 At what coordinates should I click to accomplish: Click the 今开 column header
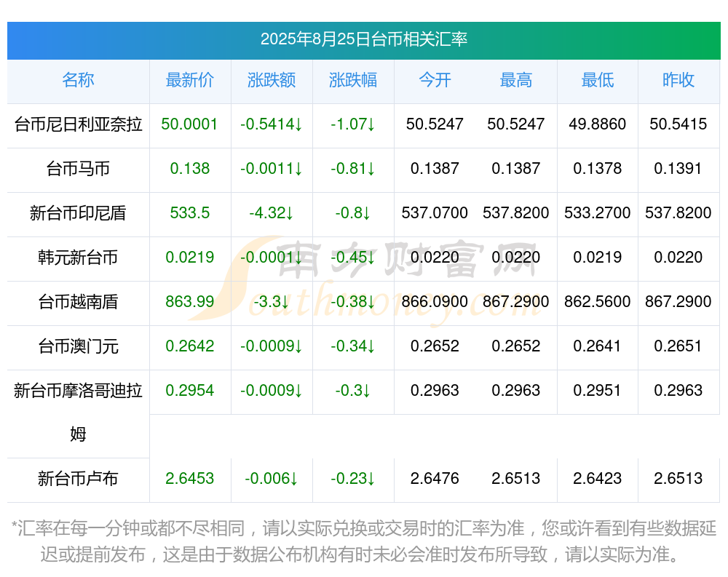435,80
